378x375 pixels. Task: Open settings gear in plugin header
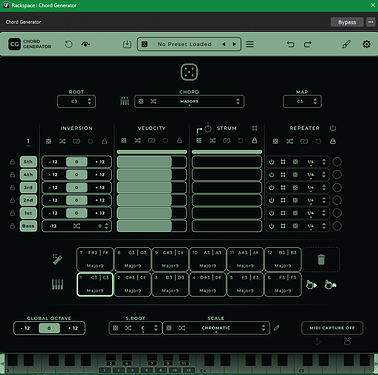click(366, 44)
